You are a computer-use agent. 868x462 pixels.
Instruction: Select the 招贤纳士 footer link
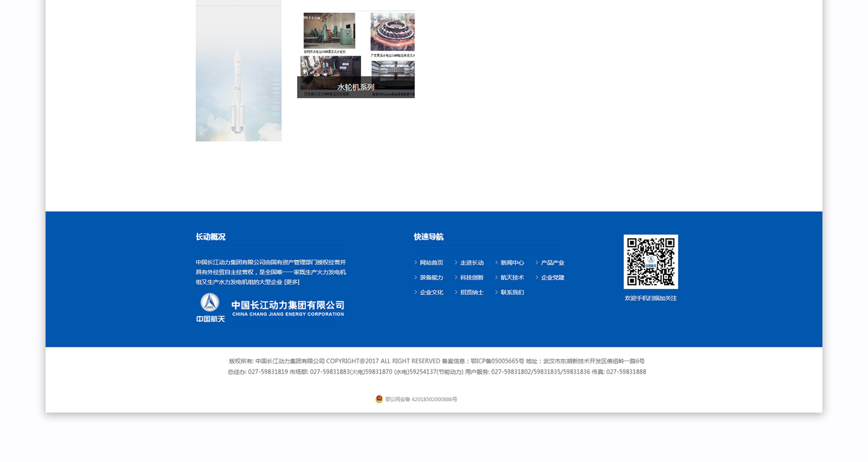(471, 292)
